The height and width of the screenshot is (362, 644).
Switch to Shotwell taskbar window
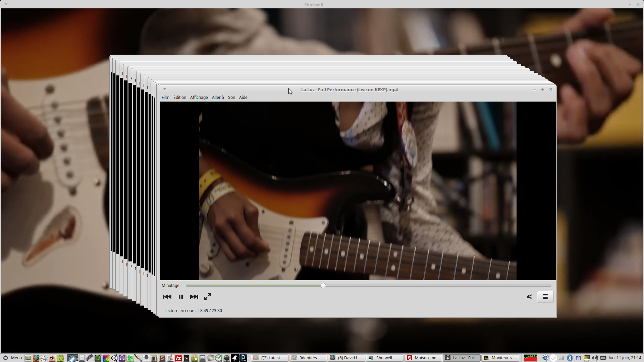[384, 358]
